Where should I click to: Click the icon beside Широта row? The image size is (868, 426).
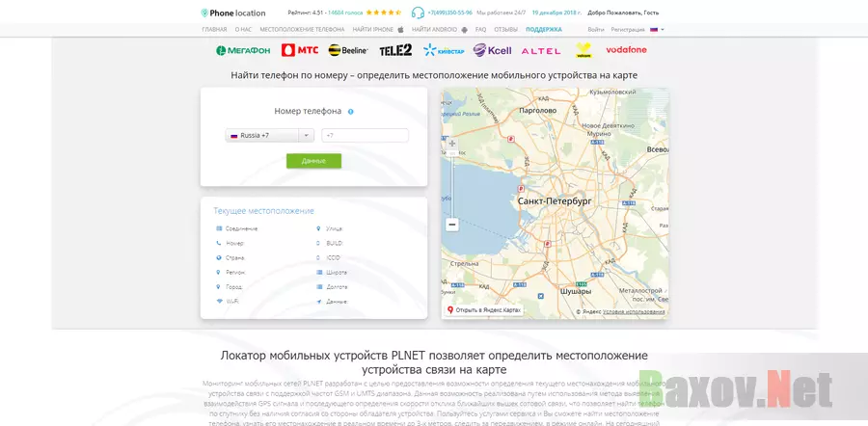click(319, 272)
